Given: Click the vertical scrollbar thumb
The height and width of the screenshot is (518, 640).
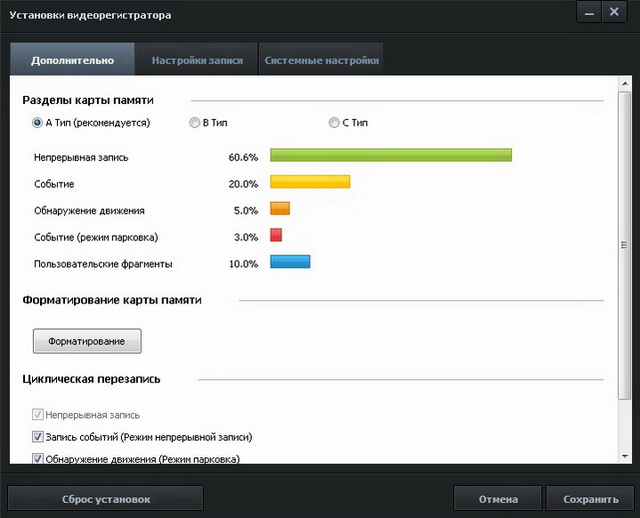Looking at the screenshot, I should 624,245.
